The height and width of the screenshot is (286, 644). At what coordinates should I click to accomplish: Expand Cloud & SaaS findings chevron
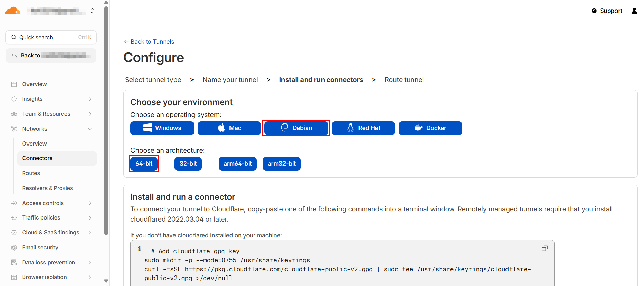(90, 233)
